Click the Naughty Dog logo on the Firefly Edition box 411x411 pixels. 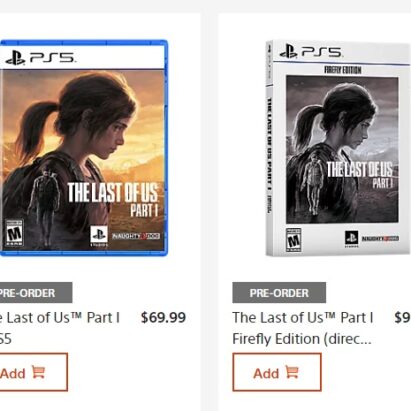380,239
